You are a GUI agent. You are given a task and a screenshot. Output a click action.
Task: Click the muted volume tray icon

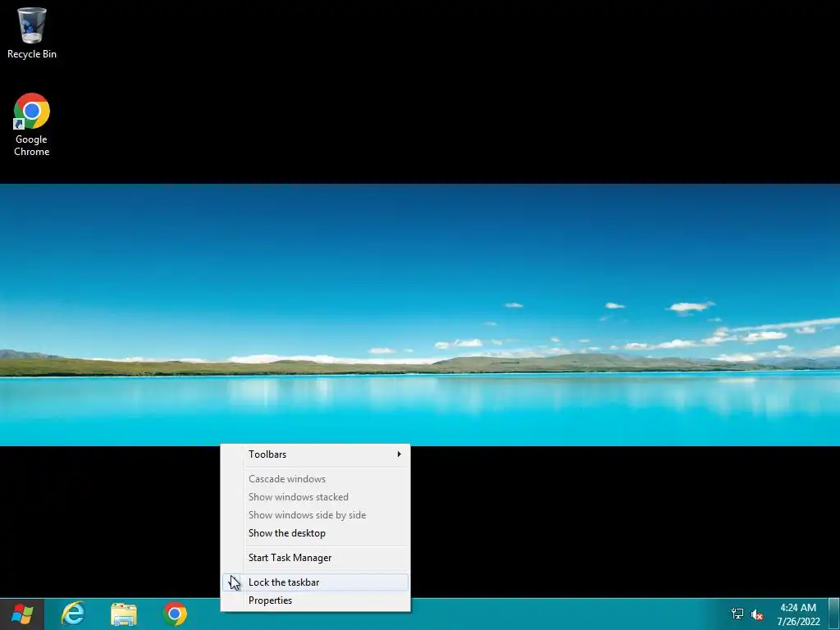757,614
